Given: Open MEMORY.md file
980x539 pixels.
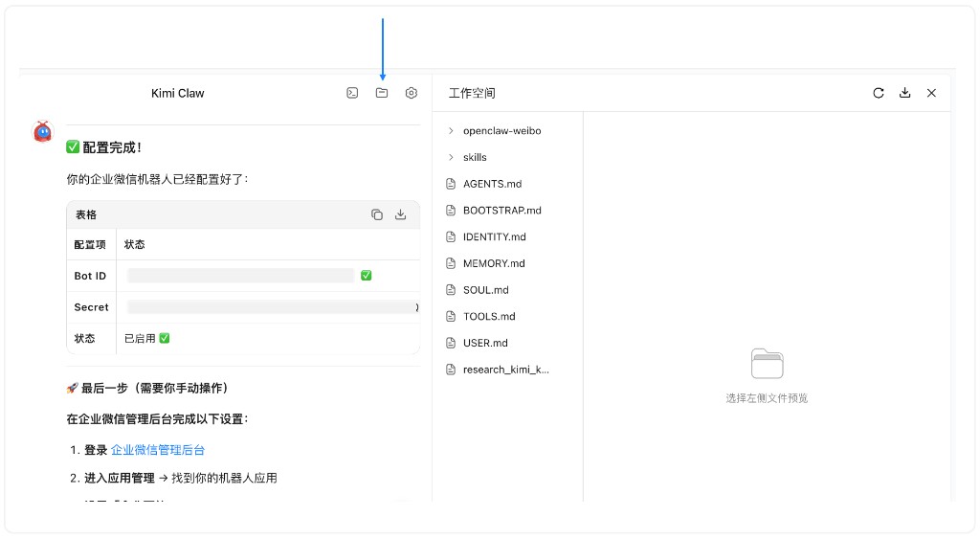Looking at the screenshot, I should click(494, 263).
